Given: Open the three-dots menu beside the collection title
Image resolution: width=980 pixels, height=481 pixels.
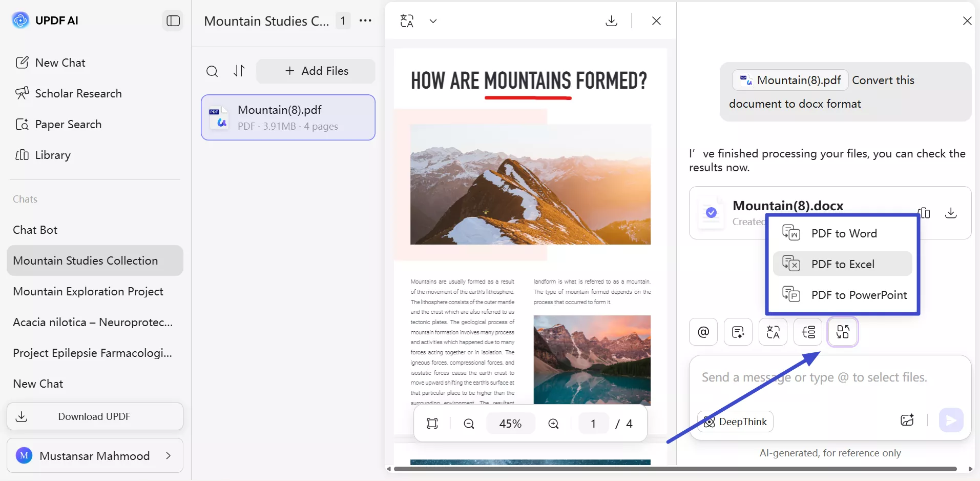Looking at the screenshot, I should pyautogui.click(x=365, y=21).
